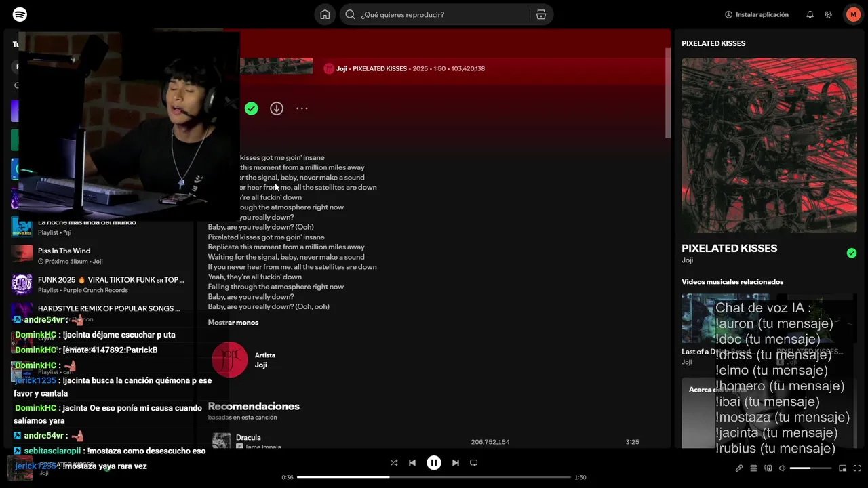Toggle shuffle playback
Viewport: 868px width, 488px height.
394,463
